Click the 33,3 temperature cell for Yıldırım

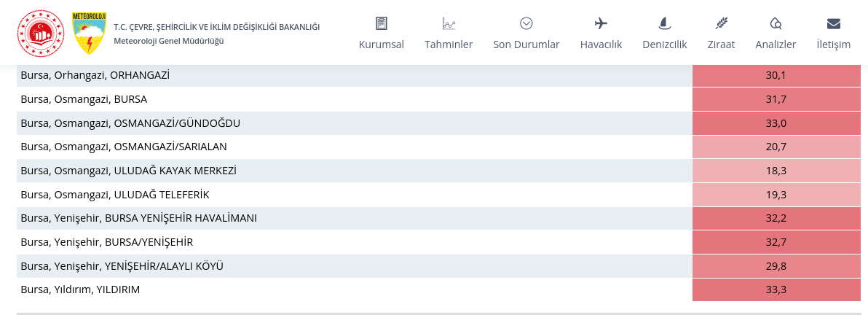click(x=776, y=289)
